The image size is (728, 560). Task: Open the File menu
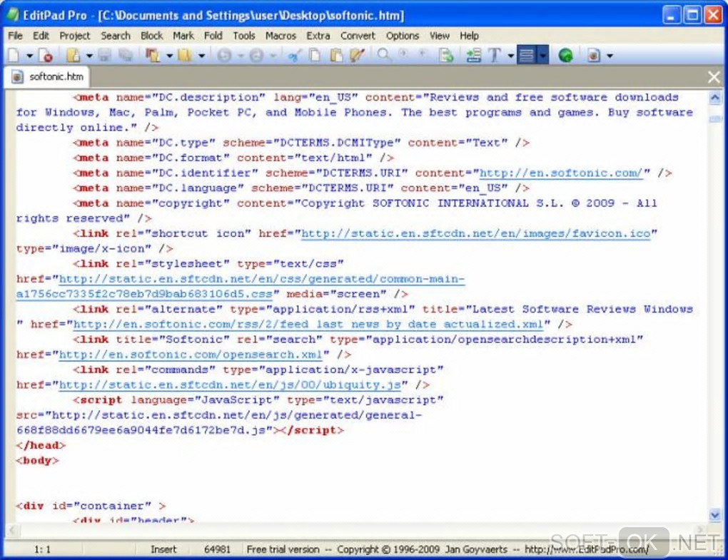tap(15, 36)
